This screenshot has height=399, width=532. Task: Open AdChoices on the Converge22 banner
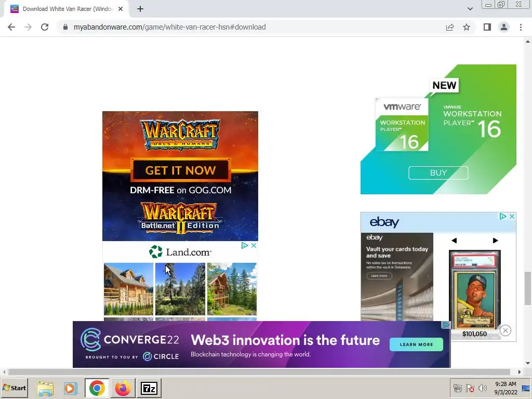446,325
